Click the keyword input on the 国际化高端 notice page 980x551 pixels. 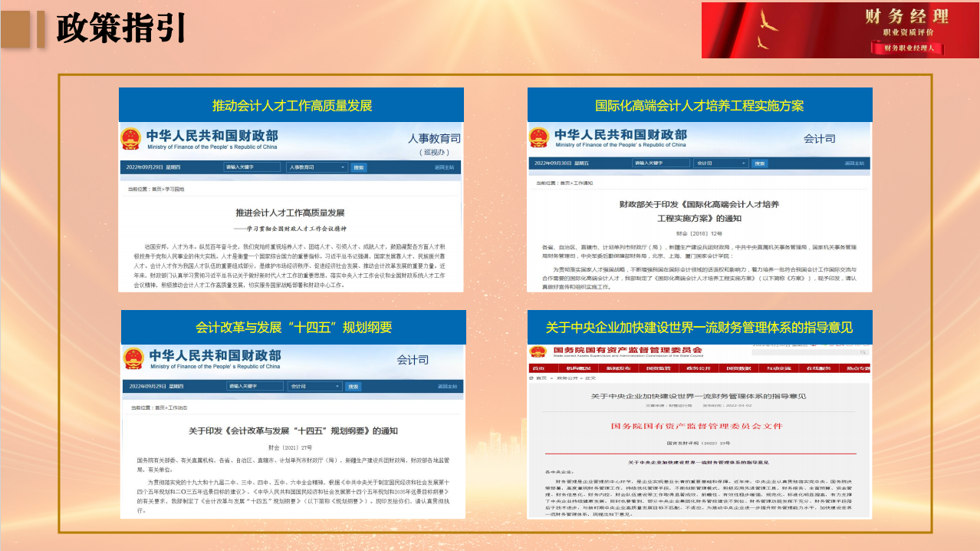click(x=663, y=163)
